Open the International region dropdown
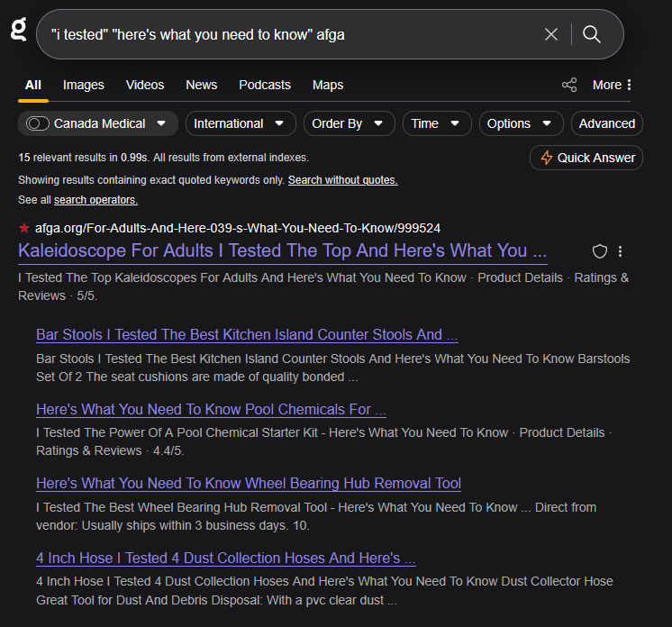This screenshot has height=627, width=672. pos(240,123)
